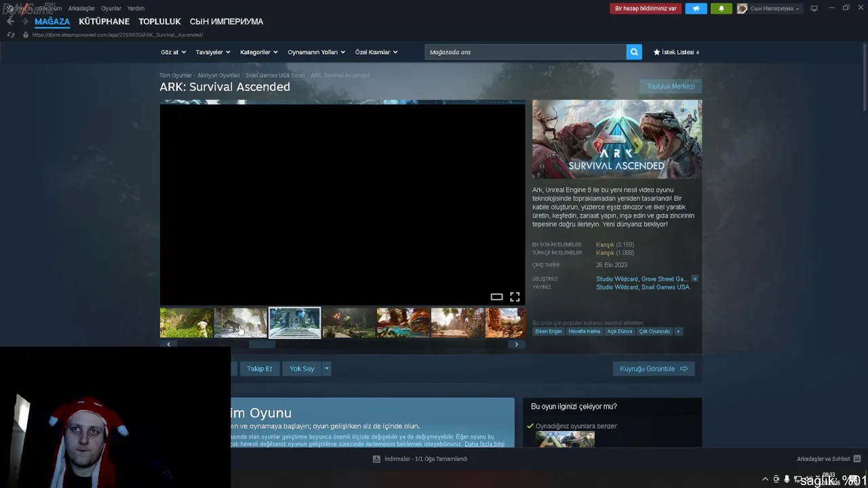Expand the Tavsiyeler menu
Image resolution: width=868 pixels, height=488 pixels.
click(213, 52)
